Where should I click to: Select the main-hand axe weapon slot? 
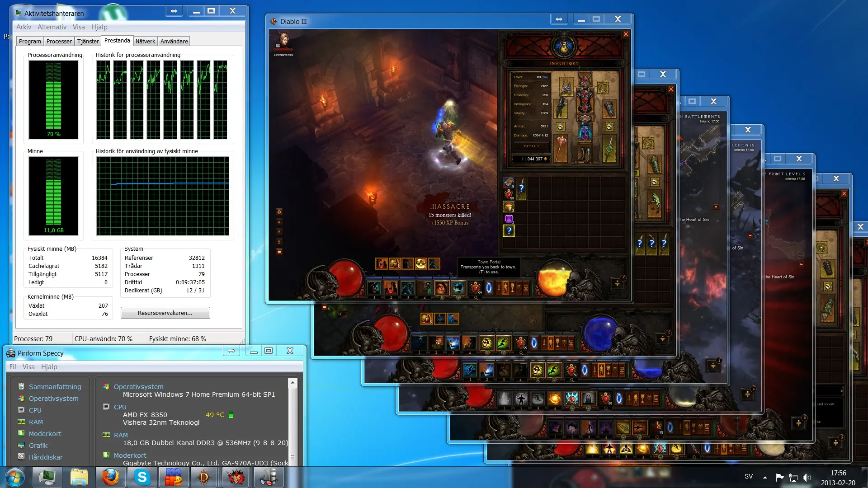click(561, 148)
